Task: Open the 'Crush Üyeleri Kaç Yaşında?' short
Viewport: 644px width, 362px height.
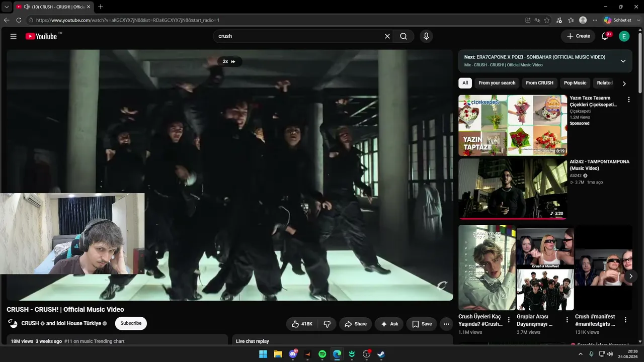Action: [487, 267]
